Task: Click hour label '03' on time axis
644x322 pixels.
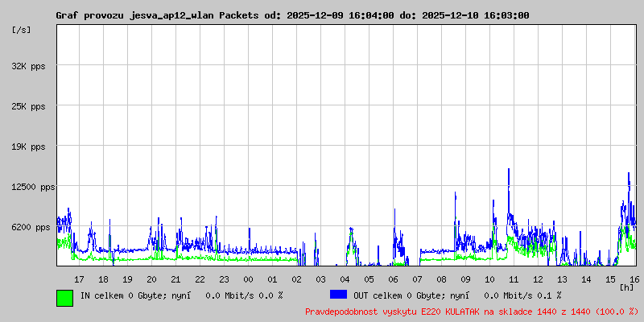Action: tap(320, 279)
